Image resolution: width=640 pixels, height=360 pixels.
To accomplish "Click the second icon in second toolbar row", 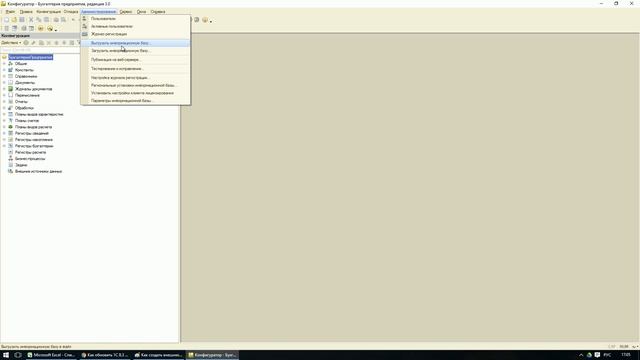I will (15, 28).
